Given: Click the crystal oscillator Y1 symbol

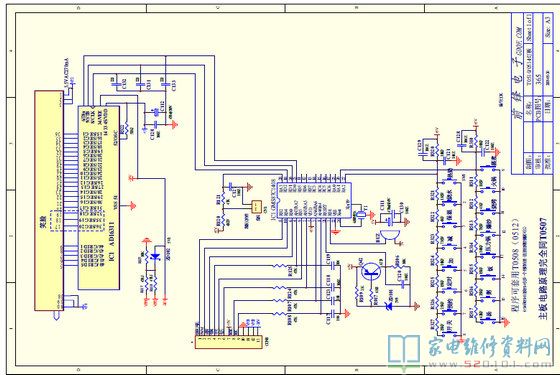Looking at the screenshot, I should pyautogui.click(x=360, y=214).
